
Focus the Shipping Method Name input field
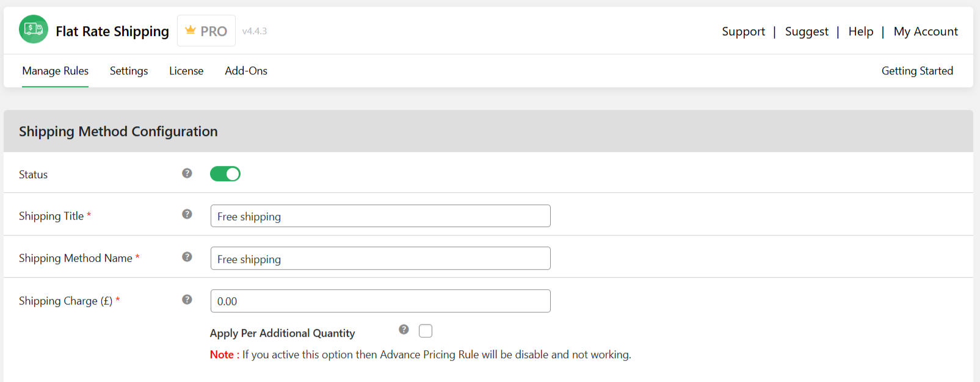pos(380,258)
